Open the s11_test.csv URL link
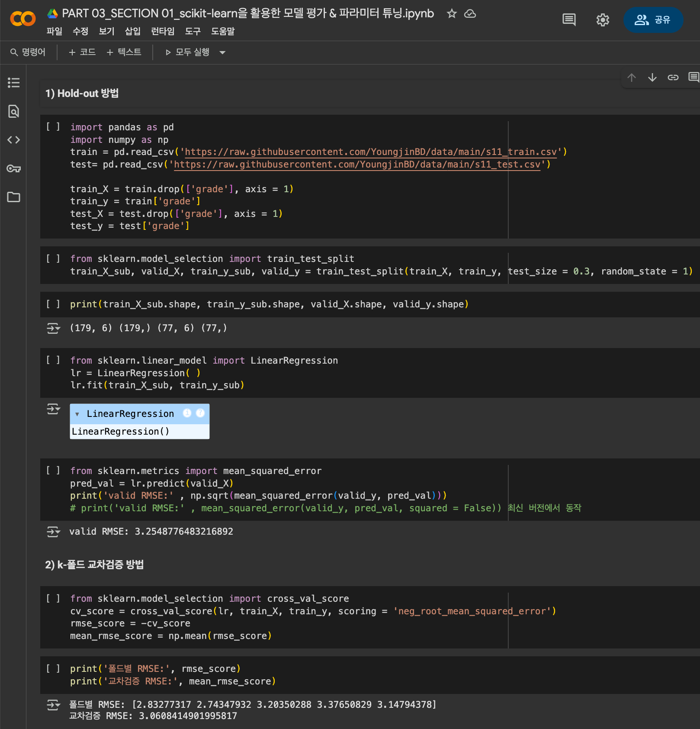This screenshot has height=729, width=700. (x=357, y=165)
